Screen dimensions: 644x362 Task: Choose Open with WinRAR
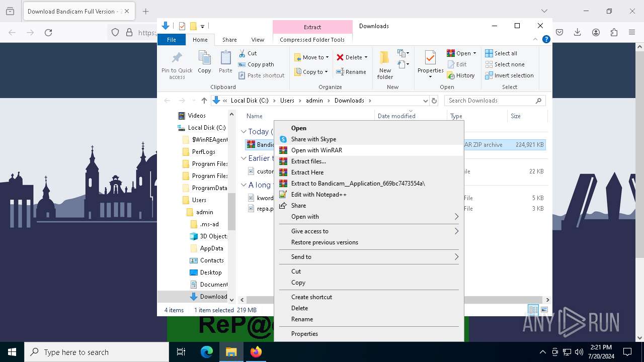pos(370,150)
